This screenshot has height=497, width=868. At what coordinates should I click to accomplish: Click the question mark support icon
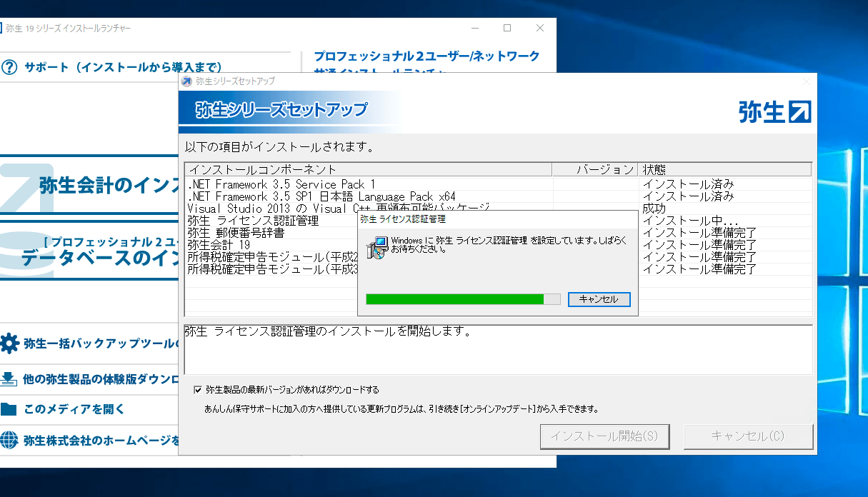pyautogui.click(x=9, y=67)
